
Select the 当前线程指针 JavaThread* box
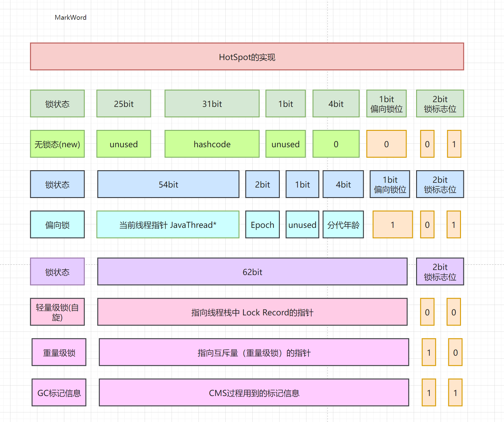(168, 224)
